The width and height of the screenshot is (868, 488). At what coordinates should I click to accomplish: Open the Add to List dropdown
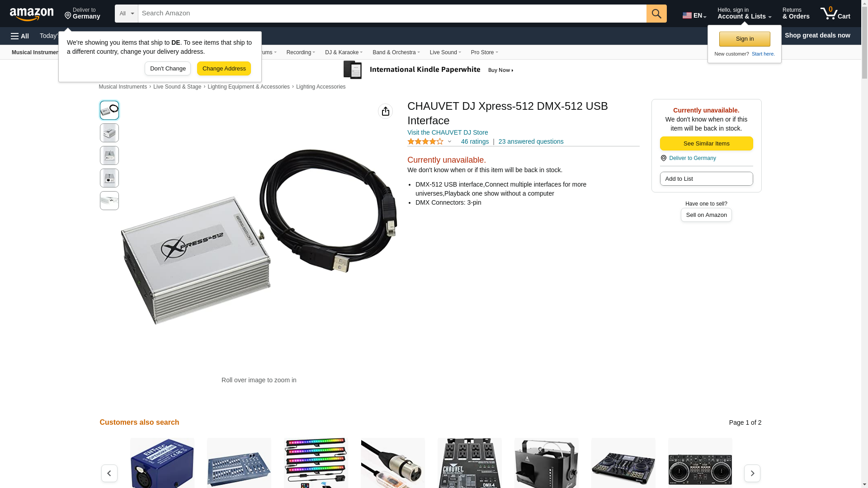[706, 179]
